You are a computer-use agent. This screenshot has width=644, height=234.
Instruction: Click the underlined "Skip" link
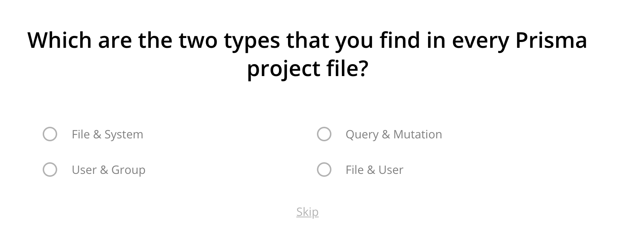307,212
